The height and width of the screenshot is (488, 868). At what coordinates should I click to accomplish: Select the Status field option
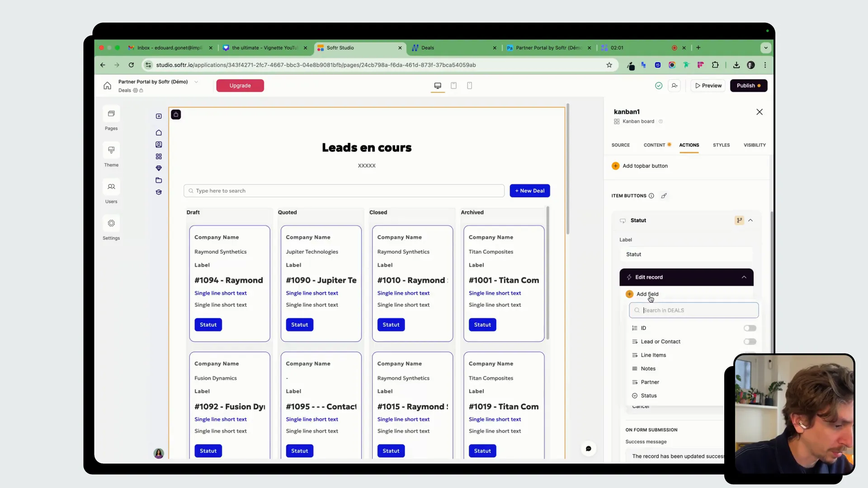pyautogui.click(x=648, y=396)
